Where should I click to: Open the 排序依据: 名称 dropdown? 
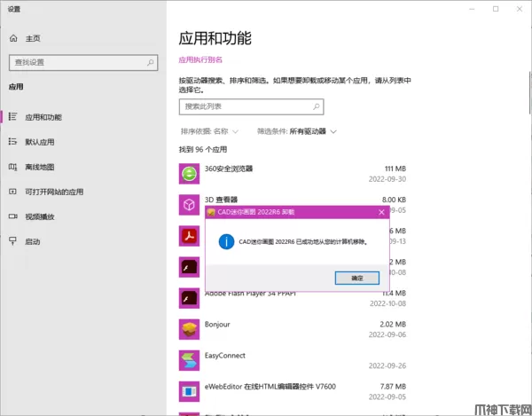tap(209, 131)
